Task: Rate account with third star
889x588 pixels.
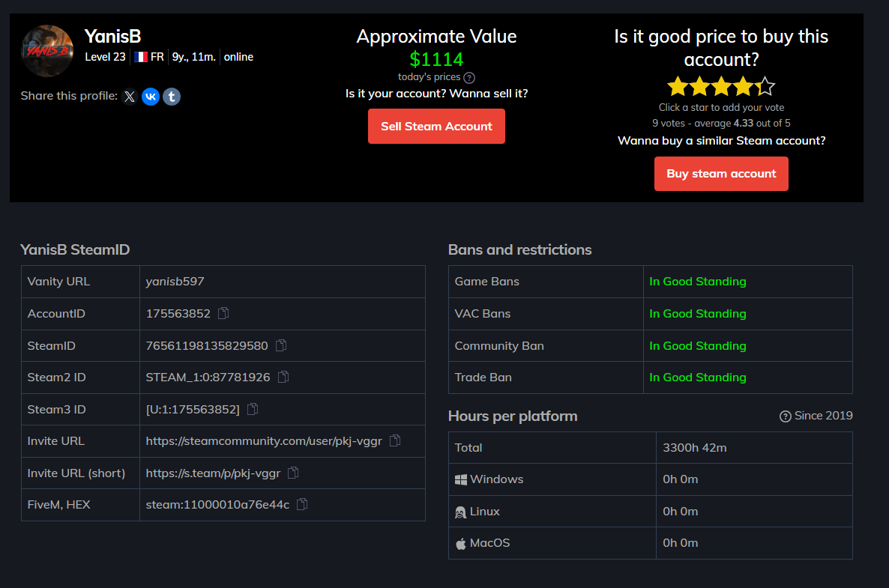Action: [x=721, y=87]
